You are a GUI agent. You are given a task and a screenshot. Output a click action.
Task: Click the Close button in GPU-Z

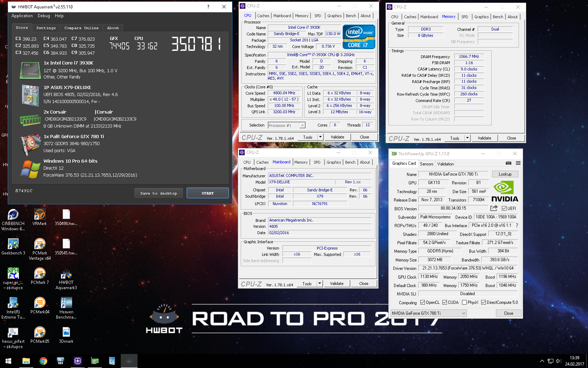(x=508, y=313)
